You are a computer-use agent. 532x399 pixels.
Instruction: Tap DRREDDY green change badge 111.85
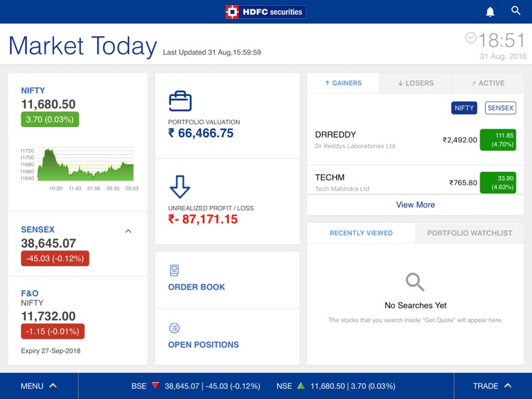[x=498, y=140]
